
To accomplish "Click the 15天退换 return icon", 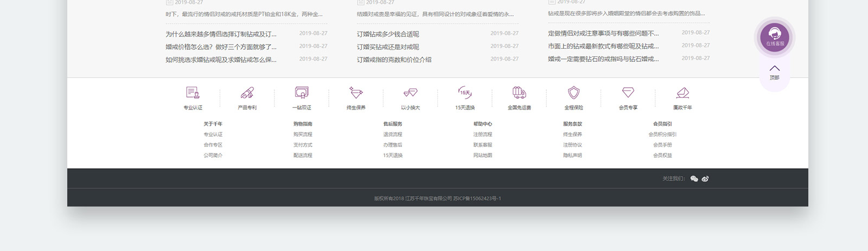I will point(465,93).
